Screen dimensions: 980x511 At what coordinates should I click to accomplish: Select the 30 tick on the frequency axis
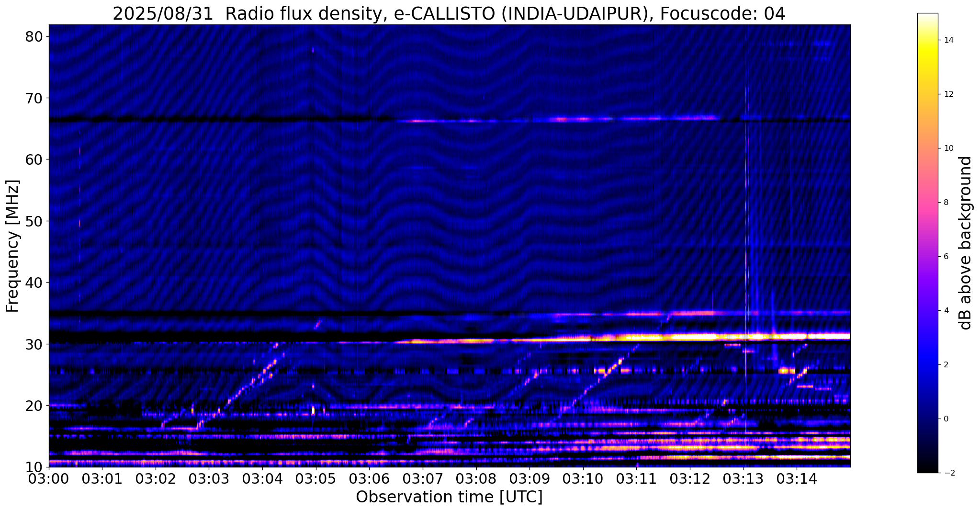point(34,344)
